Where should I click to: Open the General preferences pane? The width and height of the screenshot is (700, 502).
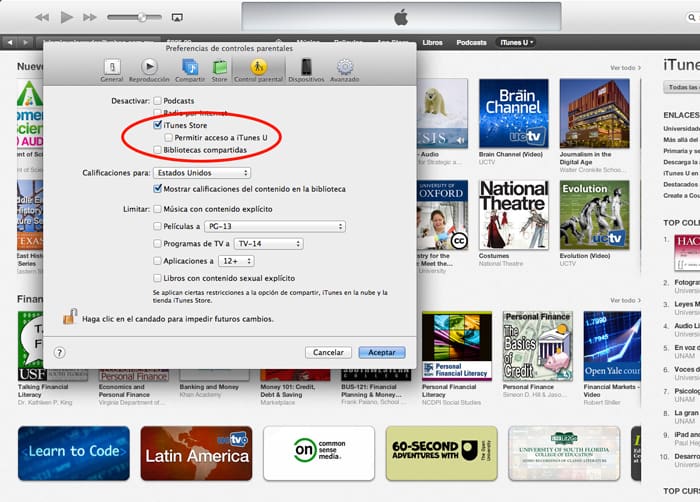coord(112,71)
